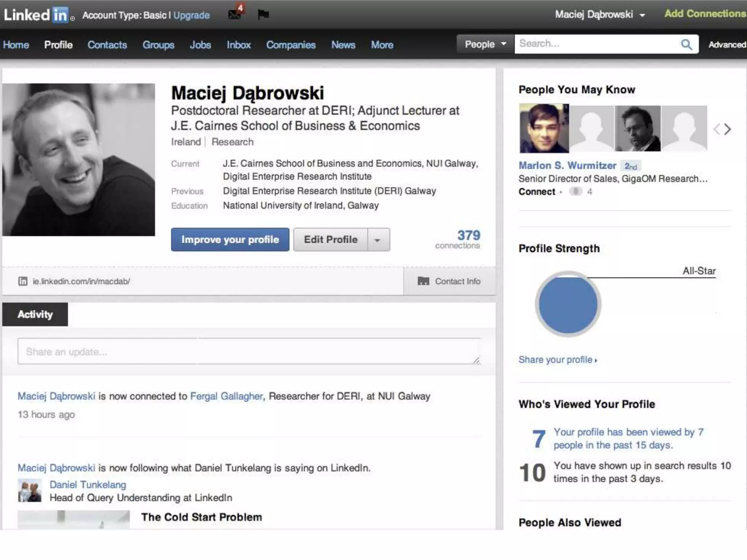Expand the Edit Profile dropdown arrow
Screen dimensions: 747x560
tap(378, 240)
